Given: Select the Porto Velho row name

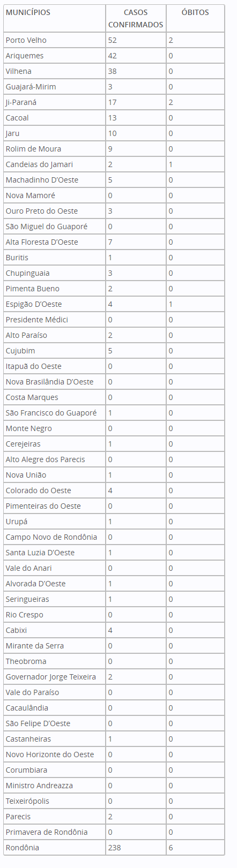Looking at the screenshot, I should pos(55,40).
